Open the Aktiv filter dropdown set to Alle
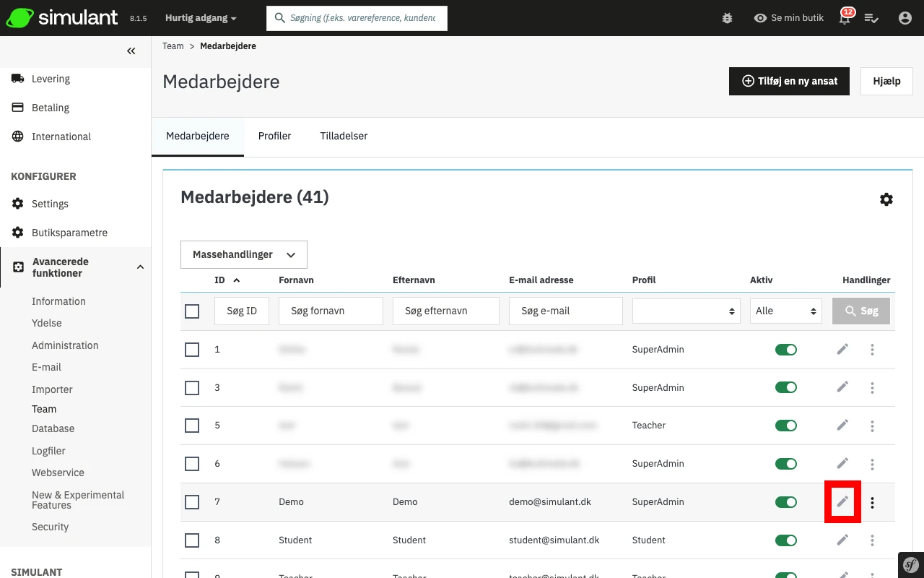 coord(785,311)
